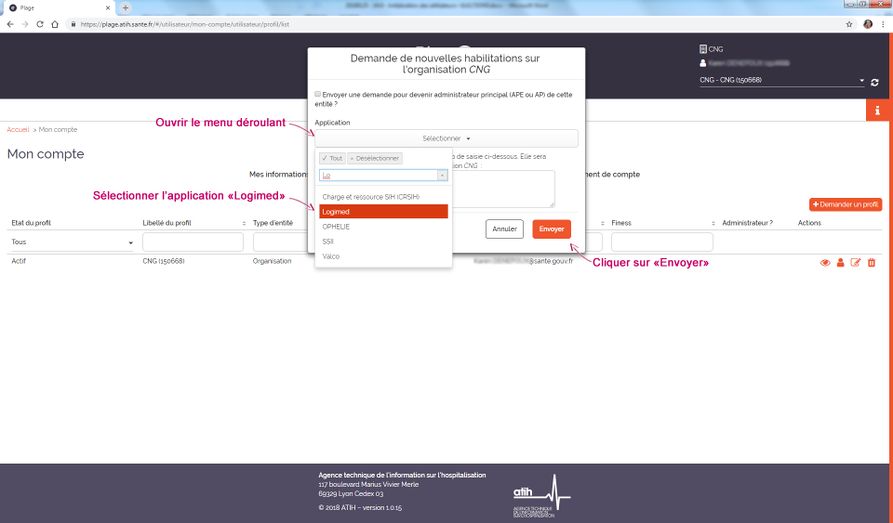Image resolution: width=893 pixels, height=523 pixels.
Task: Click the ATIH logo in the footer
Action: 542,496
